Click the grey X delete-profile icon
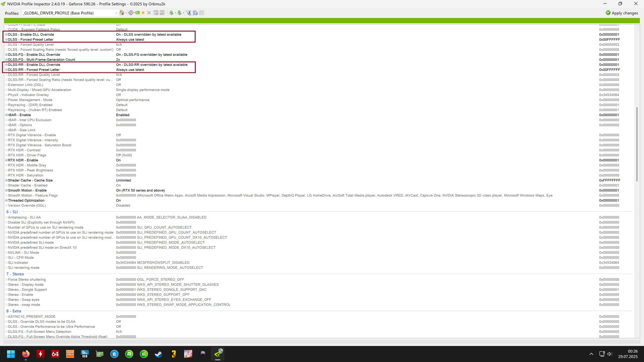The width and height of the screenshot is (644, 362). tap(149, 13)
